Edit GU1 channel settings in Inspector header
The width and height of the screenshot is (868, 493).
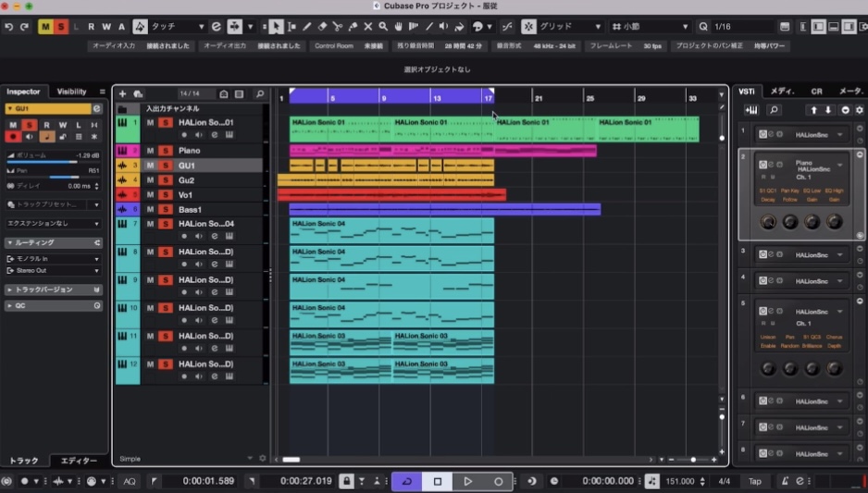click(x=97, y=108)
